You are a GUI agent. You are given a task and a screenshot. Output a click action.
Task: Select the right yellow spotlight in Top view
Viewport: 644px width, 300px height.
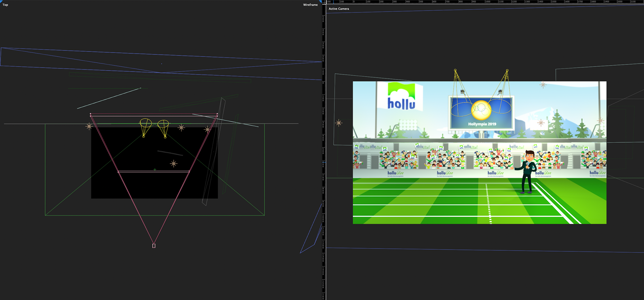pyautogui.click(x=163, y=129)
